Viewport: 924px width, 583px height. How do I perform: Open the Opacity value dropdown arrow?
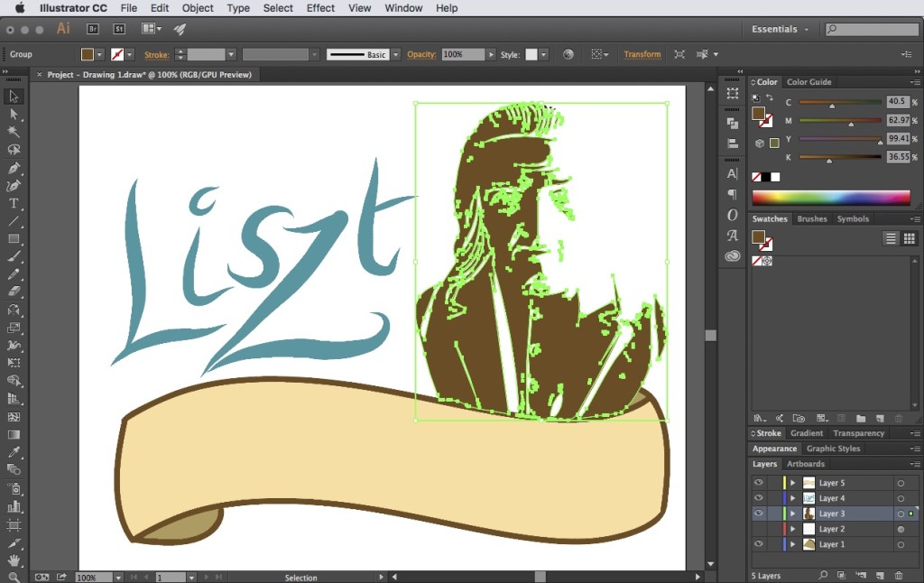[491, 54]
